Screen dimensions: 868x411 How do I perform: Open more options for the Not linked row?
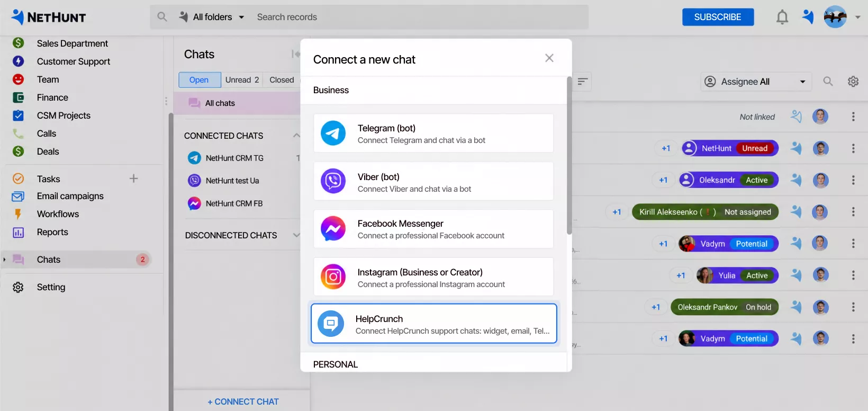click(x=853, y=117)
